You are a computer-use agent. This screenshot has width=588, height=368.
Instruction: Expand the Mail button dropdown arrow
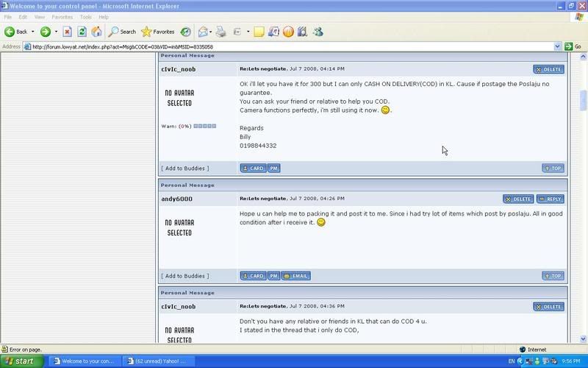tap(211, 32)
